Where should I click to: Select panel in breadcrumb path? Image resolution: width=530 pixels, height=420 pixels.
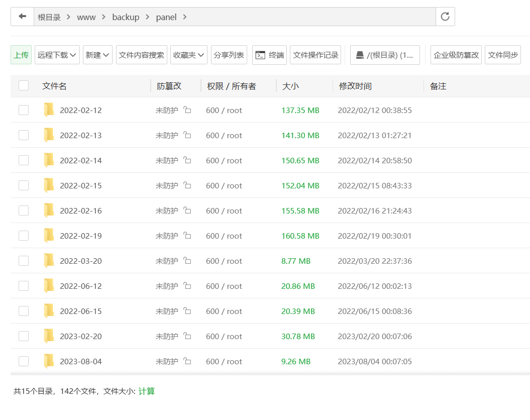[166, 17]
